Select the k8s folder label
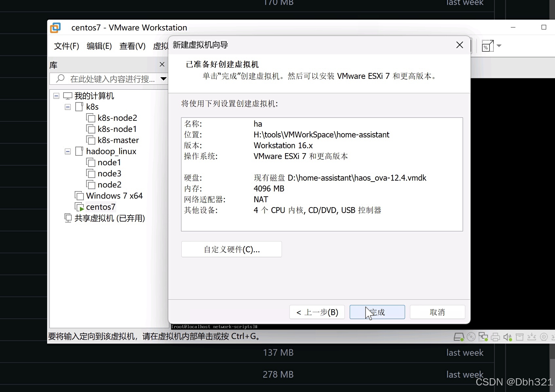This screenshot has height=392, width=555. [92, 107]
